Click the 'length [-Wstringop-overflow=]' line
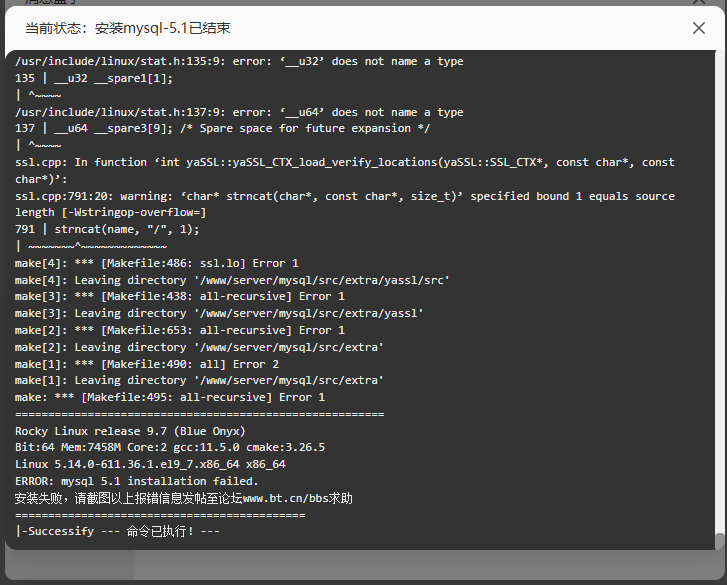Viewport: 727px width, 585px height. click(x=110, y=212)
